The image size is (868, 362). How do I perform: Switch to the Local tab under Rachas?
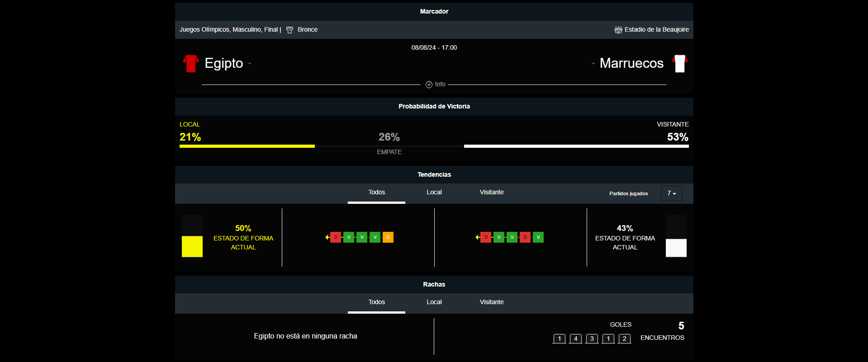point(434,302)
